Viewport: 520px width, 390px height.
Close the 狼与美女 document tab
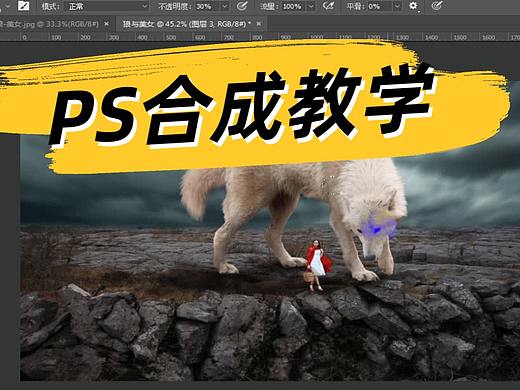coord(259,24)
